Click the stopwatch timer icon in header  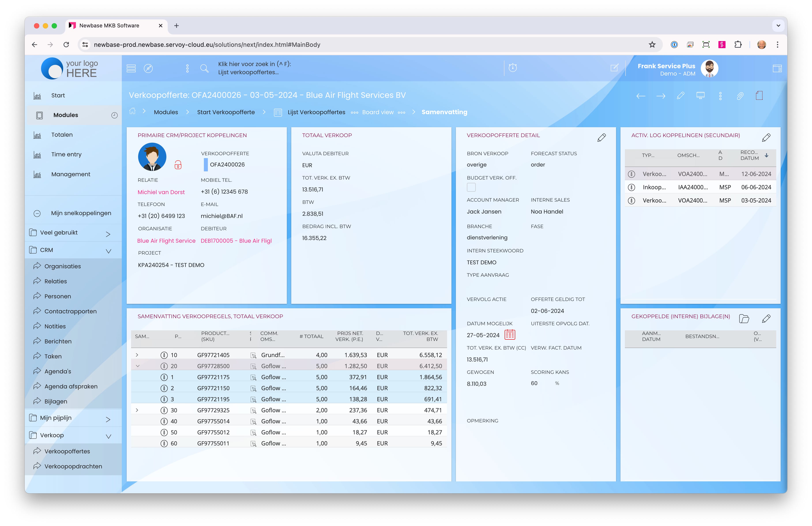tap(512, 68)
